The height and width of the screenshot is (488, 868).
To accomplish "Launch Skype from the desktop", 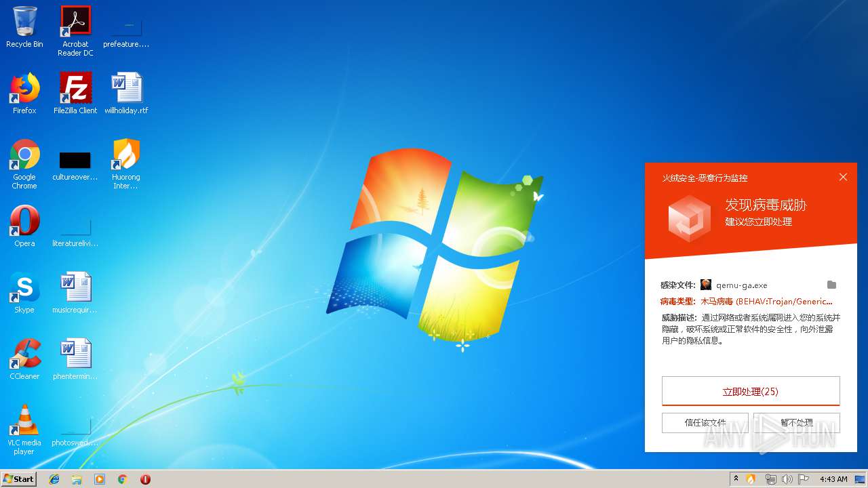I will [24, 293].
